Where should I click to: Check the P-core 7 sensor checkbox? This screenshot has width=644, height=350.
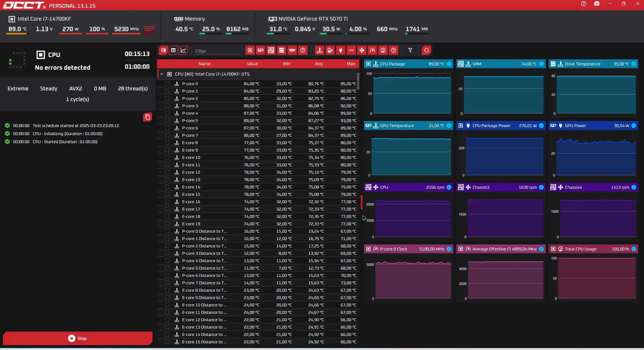click(167, 135)
